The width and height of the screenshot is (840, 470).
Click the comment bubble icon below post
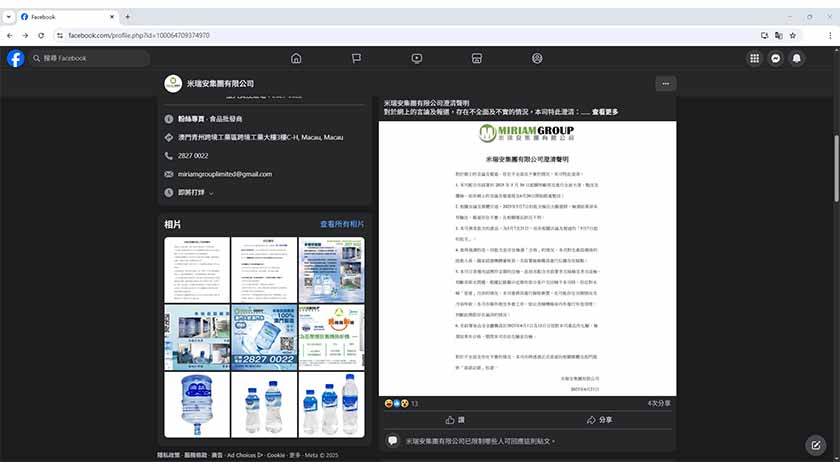(393, 441)
